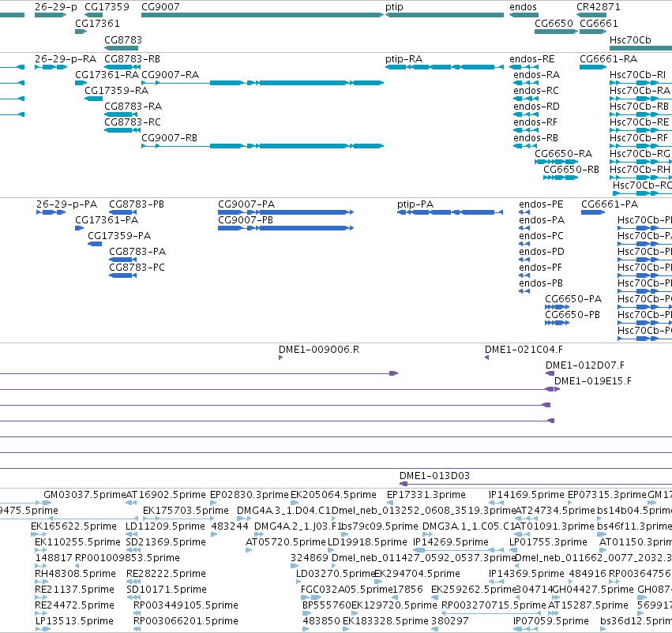The image size is (672, 633).
Task: Click the endos-PE protein label
Action: click(541, 204)
